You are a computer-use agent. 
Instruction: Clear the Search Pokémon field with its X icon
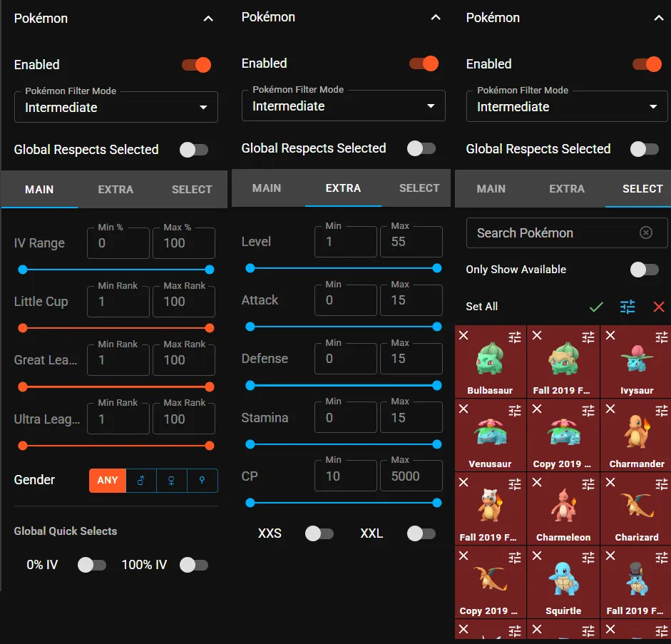pyautogui.click(x=646, y=232)
